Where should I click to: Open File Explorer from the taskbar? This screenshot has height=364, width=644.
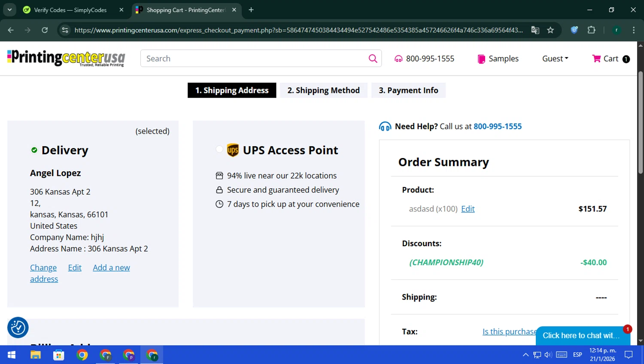coord(35,355)
